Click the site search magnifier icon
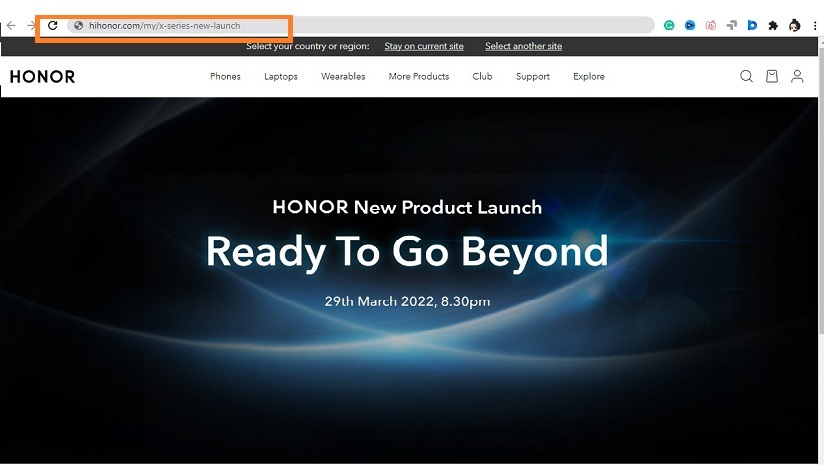 pyautogui.click(x=746, y=76)
